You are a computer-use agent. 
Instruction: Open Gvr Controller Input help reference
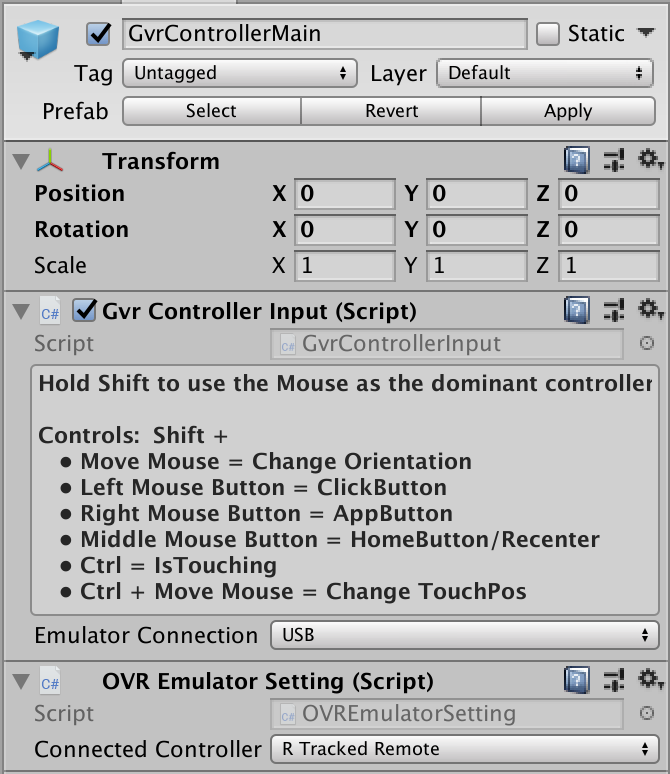[577, 310]
